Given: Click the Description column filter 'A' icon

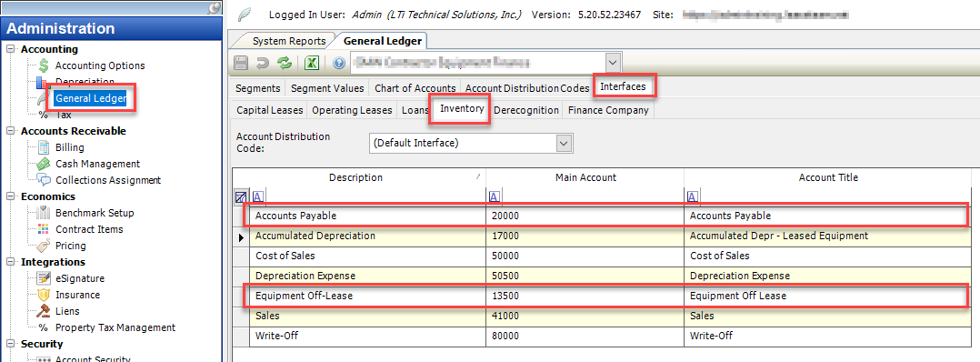Looking at the screenshot, I should point(257,197).
